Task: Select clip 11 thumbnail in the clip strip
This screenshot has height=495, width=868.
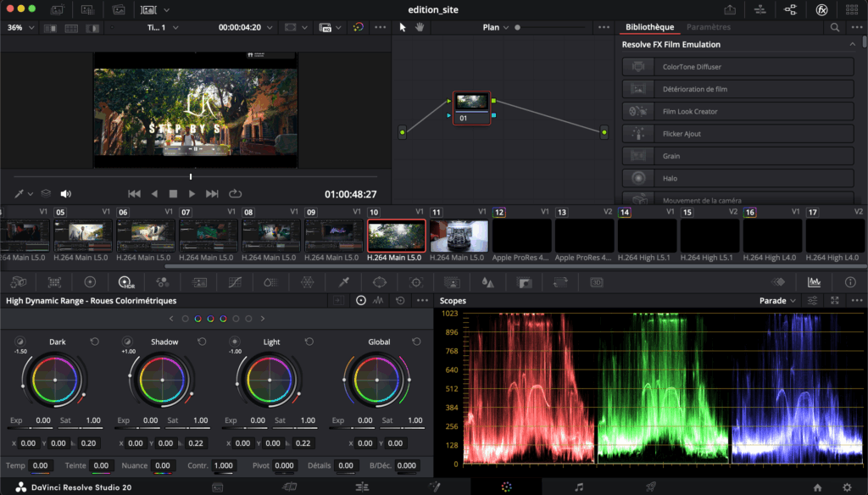Action: click(459, 236)
